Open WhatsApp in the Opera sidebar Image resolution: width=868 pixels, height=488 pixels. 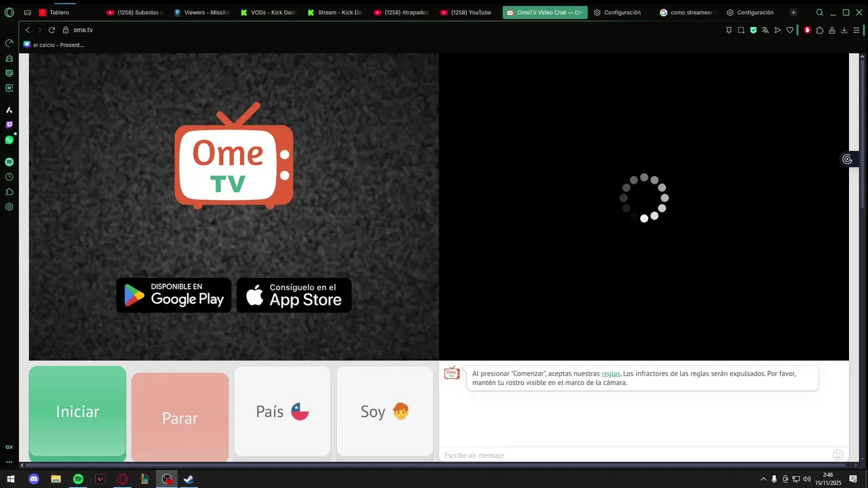pyautogui.click(x=9, y=140)
